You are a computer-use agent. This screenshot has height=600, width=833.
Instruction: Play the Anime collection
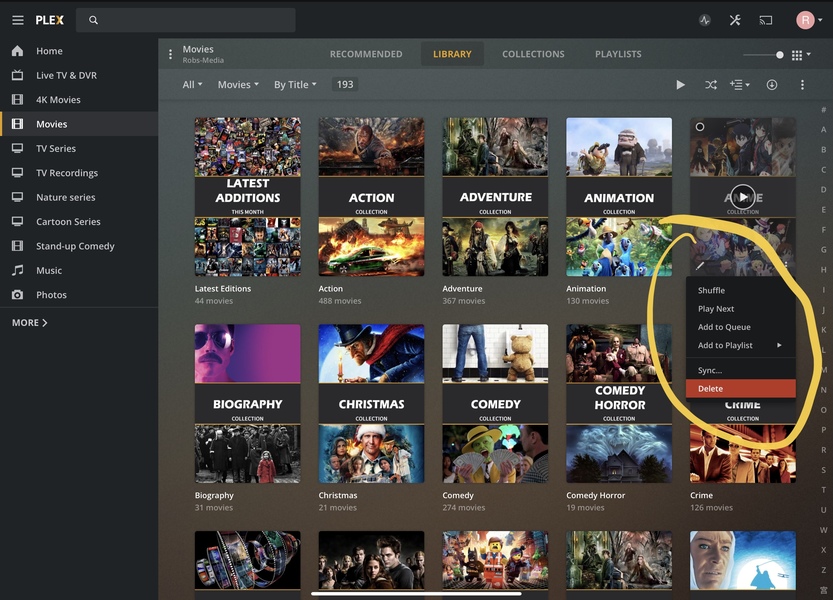pyautogui.click(x=743, y=197)
